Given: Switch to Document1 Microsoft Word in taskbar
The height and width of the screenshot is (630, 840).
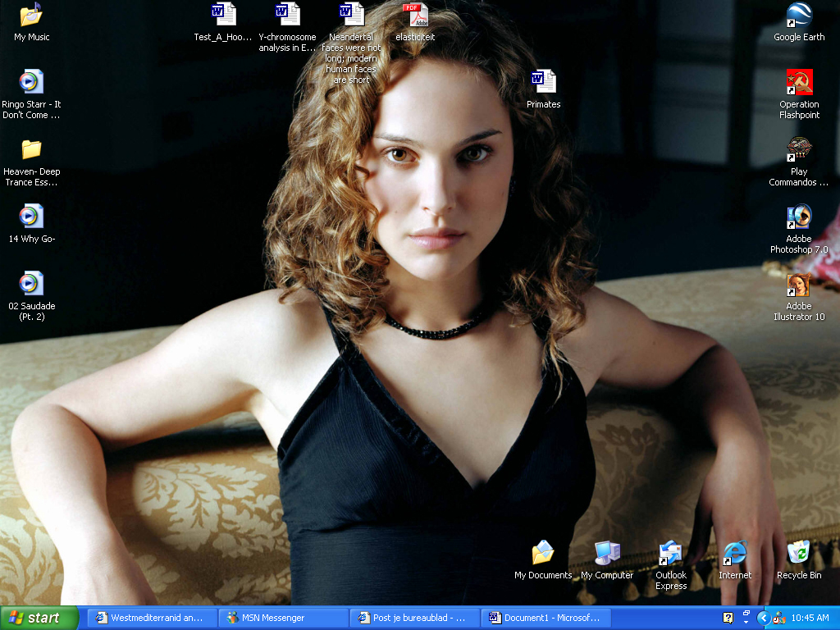Looking at the screenshot, I should (546, 618).
